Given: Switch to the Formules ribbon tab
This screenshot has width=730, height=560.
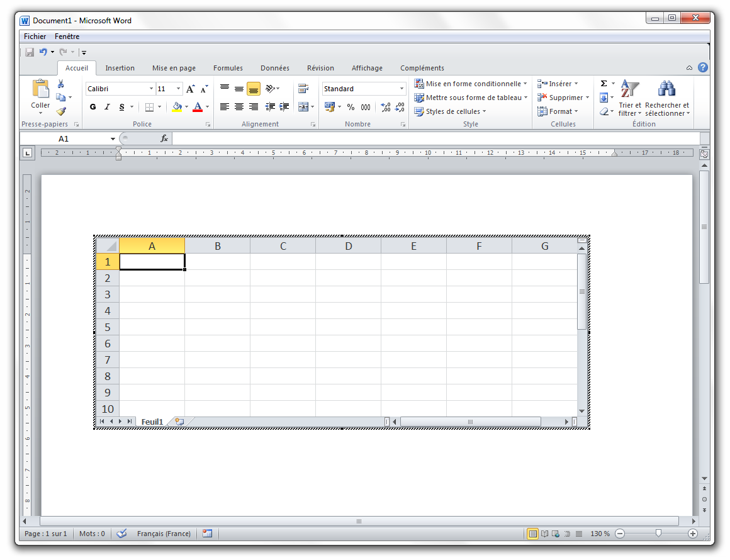Looking at the screenshot, I should click(x=228, y=68).
